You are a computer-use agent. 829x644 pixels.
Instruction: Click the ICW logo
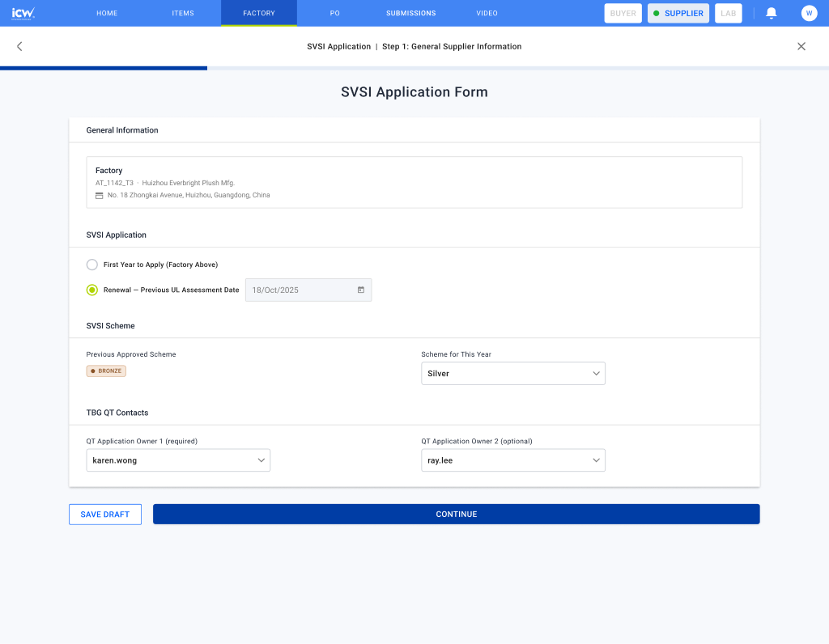(x=23, y=13)
